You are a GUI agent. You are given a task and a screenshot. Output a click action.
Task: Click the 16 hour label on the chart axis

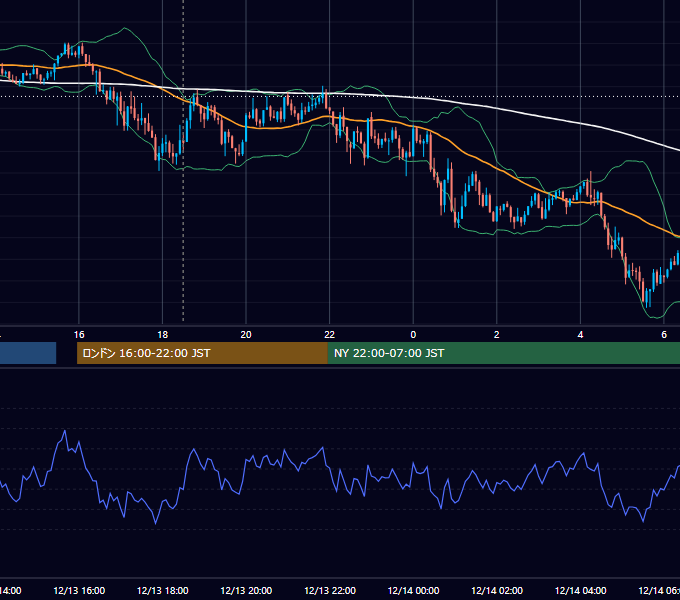pyautogui.click(x=79, y=335)
